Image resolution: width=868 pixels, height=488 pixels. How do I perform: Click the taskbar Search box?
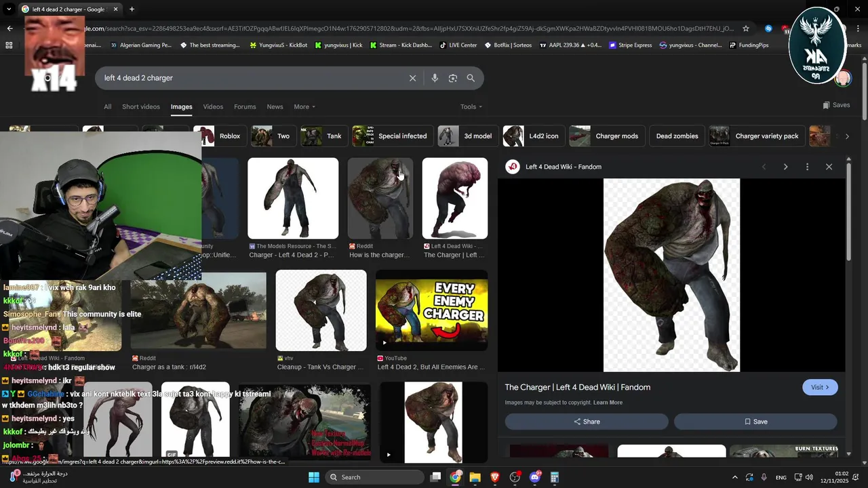click(x=375, y=477)
